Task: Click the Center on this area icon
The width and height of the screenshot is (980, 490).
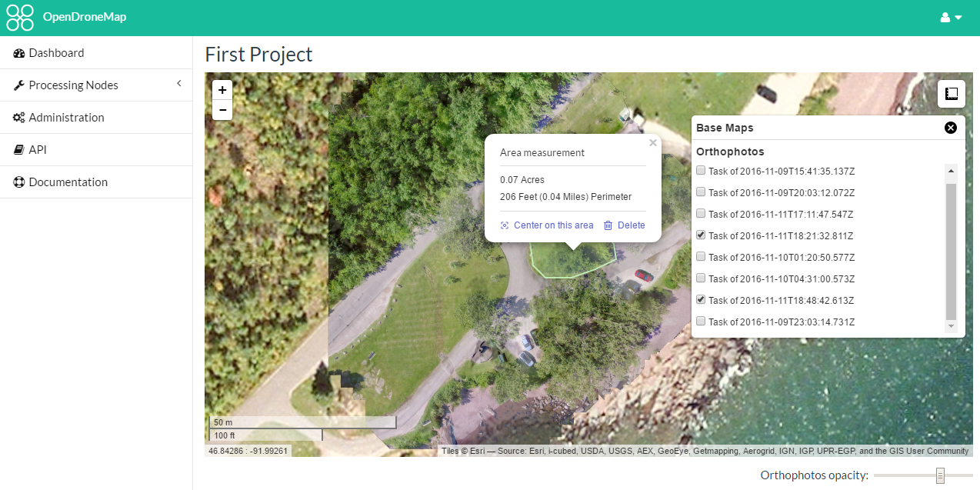Action: tap(505, 225)
